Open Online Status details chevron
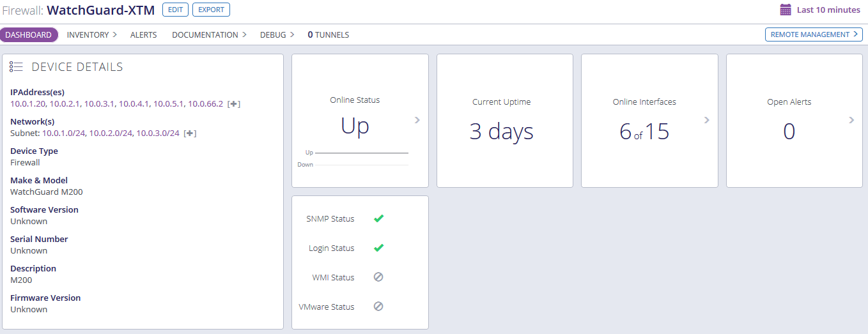Image resolution: width=868 pixels, height=334 pixels. pos(417,120)
